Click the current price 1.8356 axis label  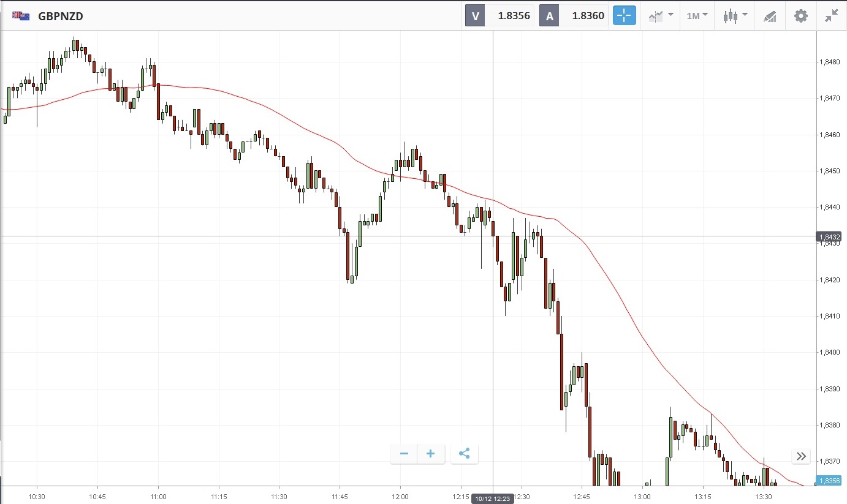point(829,481)
